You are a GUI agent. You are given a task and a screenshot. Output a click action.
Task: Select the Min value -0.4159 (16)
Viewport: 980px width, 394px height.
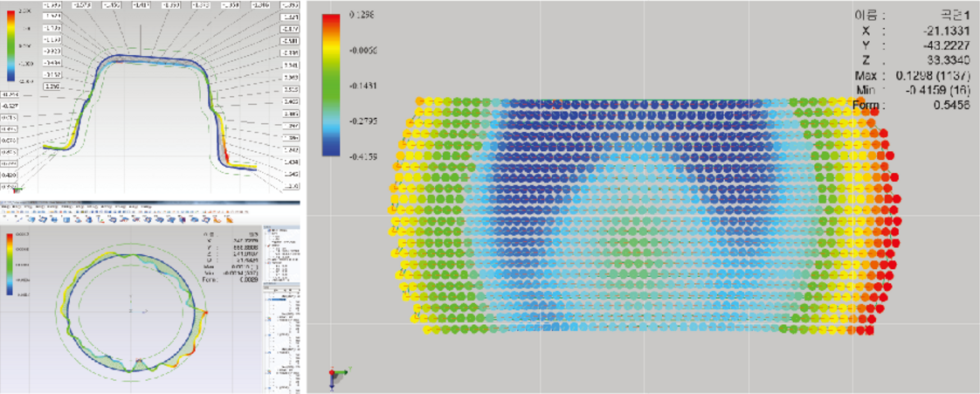click(933, 91)
